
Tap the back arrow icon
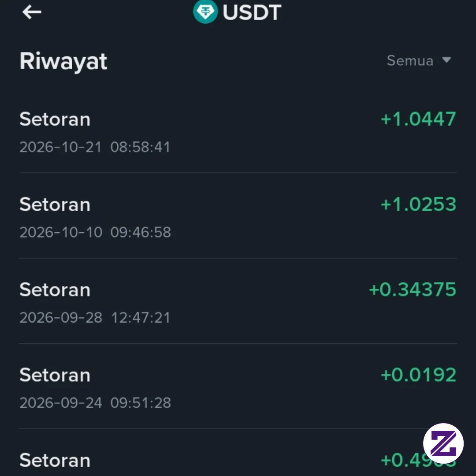[x=32, y=12]
